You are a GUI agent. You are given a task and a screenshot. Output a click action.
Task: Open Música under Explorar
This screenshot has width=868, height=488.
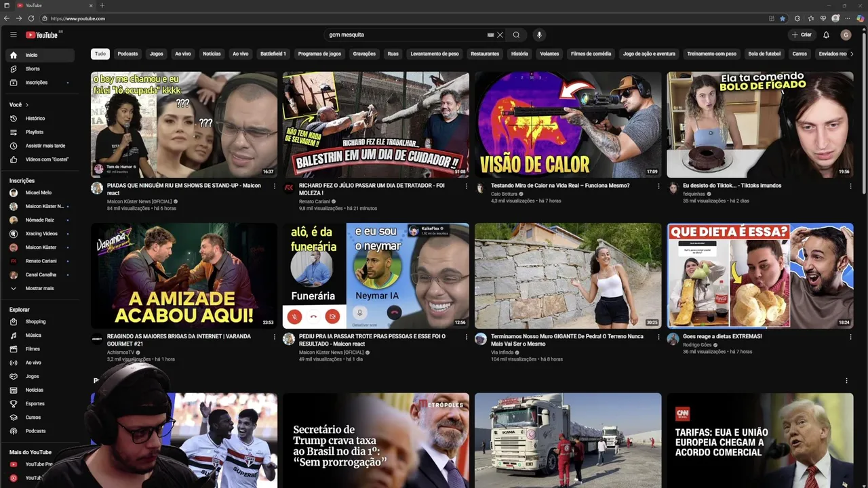(40, 335)
